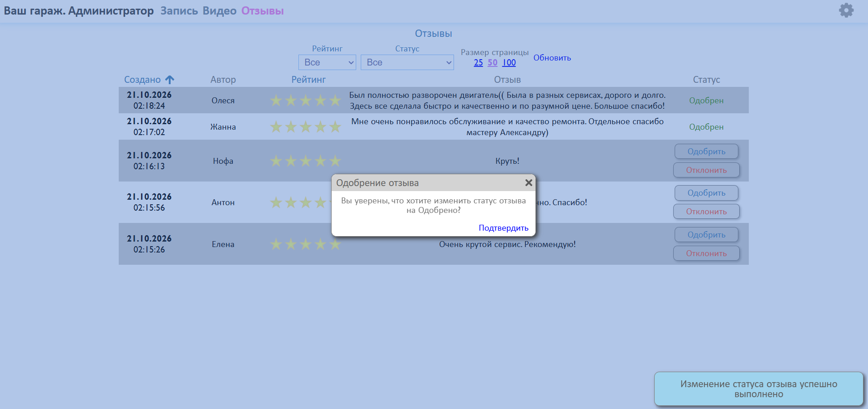Click the Ваш гараж. Администратор title
The image size is (868, 409).
click(x=79, y=11)
